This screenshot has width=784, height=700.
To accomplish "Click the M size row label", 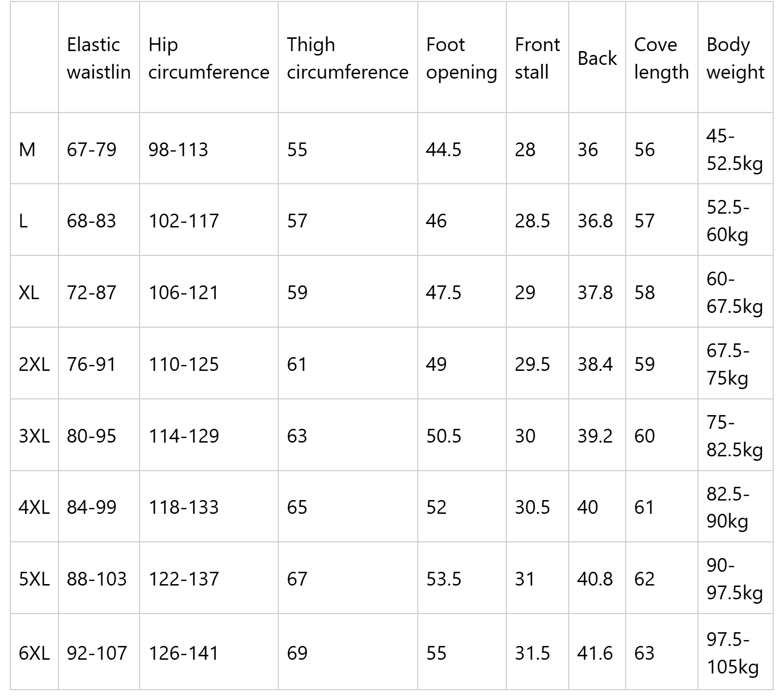I will click(x=27, y=149).
